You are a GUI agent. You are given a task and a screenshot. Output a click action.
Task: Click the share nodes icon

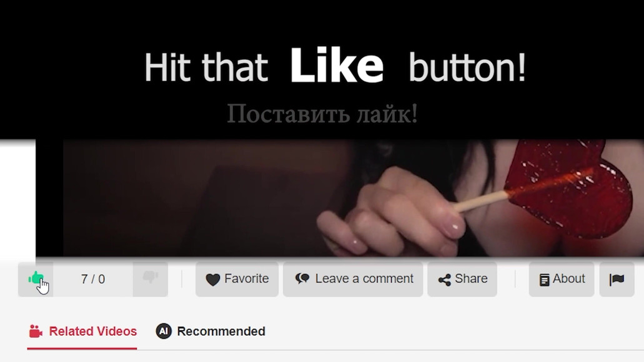pos(444,280)
